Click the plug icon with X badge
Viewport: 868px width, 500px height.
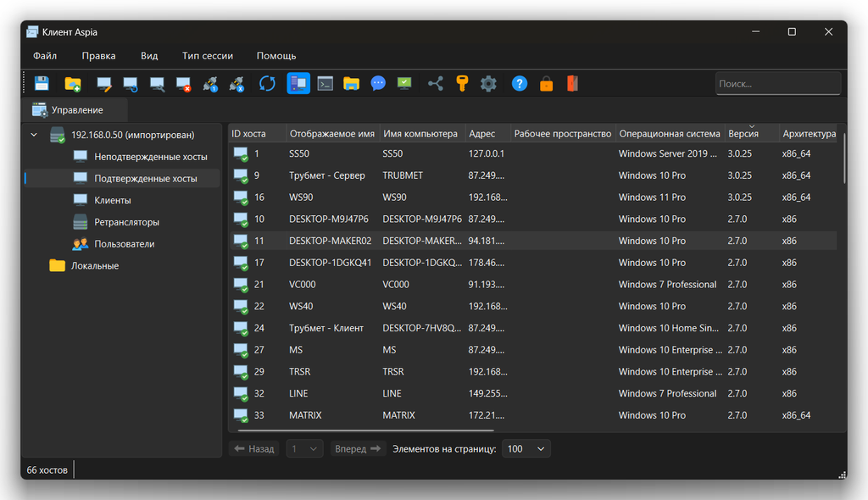pyautogui.click(x=237, y=84)
